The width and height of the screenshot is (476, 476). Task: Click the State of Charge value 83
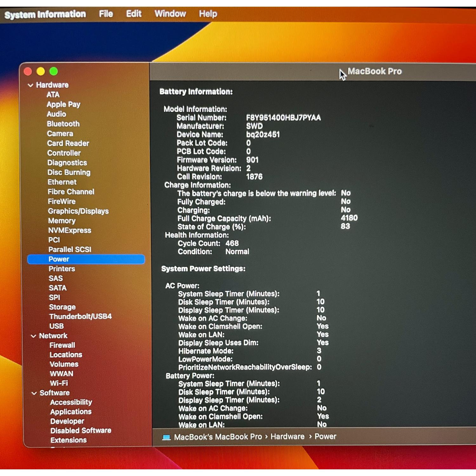345,226
